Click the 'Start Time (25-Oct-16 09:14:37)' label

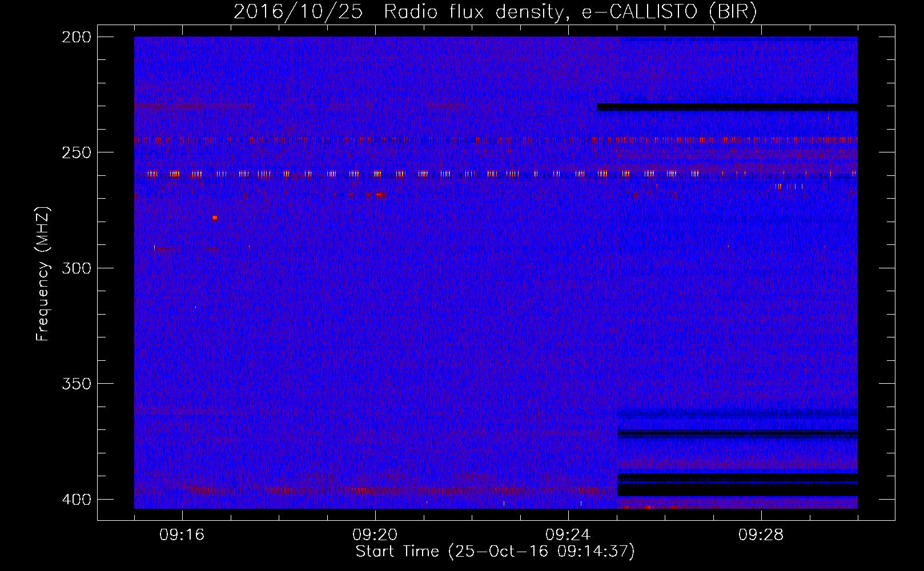coord(495,552)
